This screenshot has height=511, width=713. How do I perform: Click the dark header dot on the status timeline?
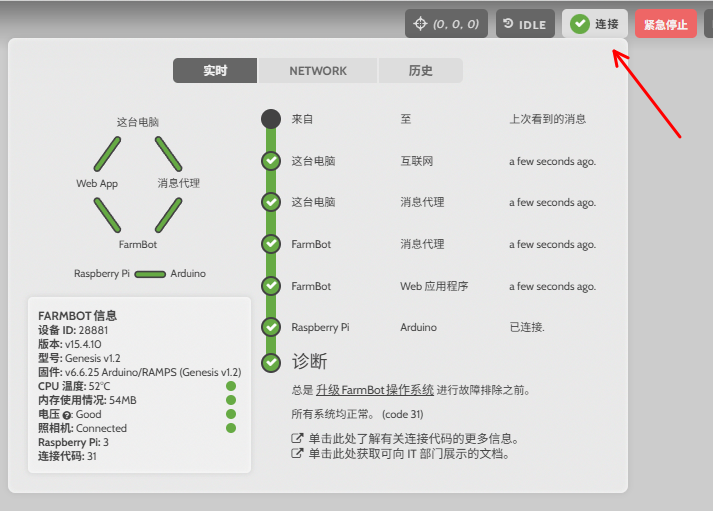271,119
